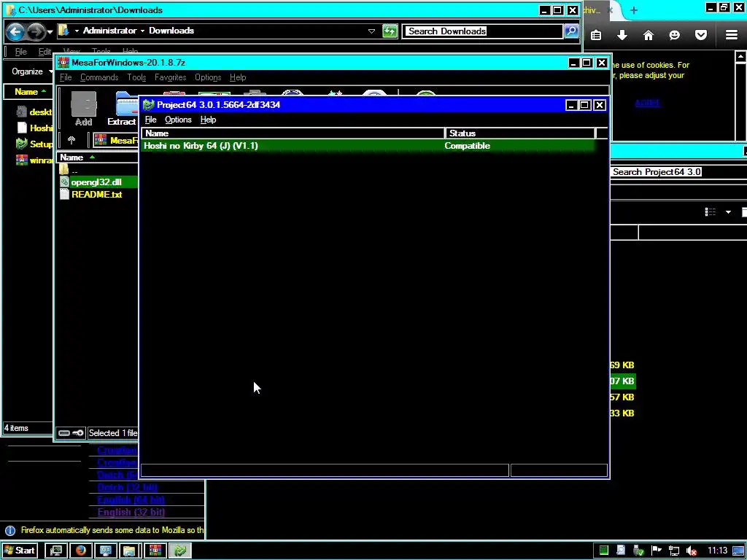Go up one level in WinRAR archive
Viewport: 747px width, 560px height.
coord(71,140)
